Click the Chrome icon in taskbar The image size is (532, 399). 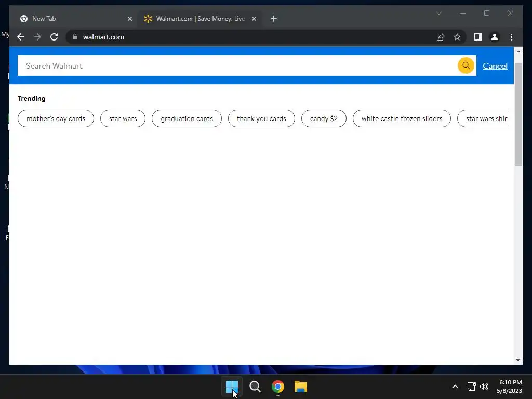pyautogui.click(x=277, y=387)
